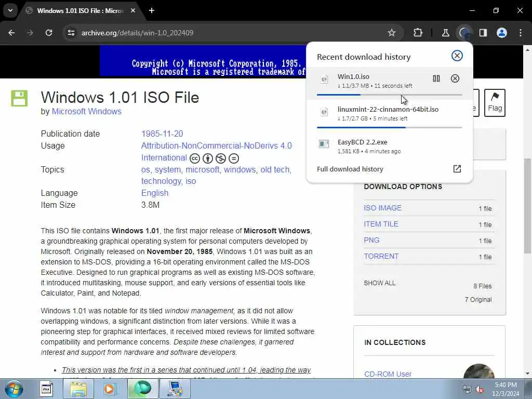Click the muted volume tray icon

click(x=480, y=390)
